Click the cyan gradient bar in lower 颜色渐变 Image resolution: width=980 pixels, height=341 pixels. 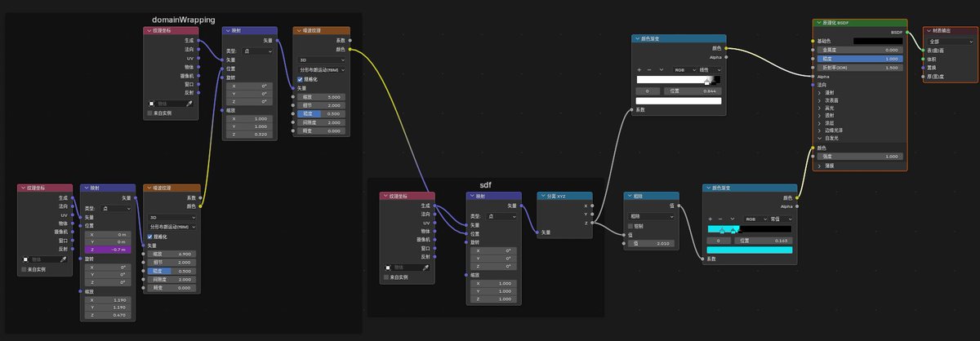coord(750,230)
